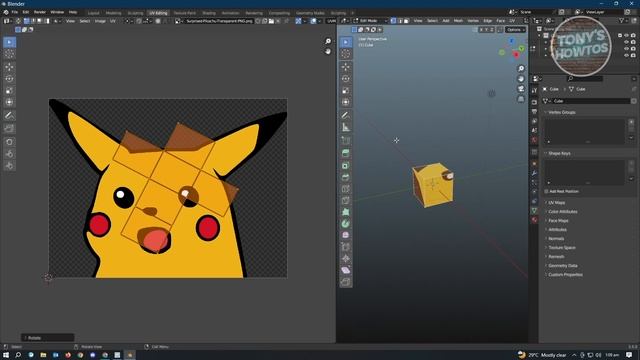
Task: Activate the UV editor Transform tool
Action: pyautogui.click(x=9, y=102)
